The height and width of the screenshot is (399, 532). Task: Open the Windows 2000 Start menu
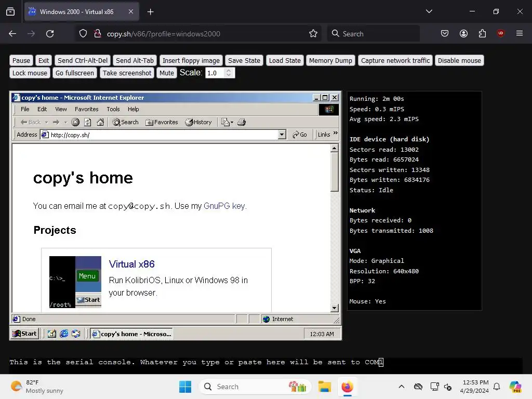pos(25,334)
